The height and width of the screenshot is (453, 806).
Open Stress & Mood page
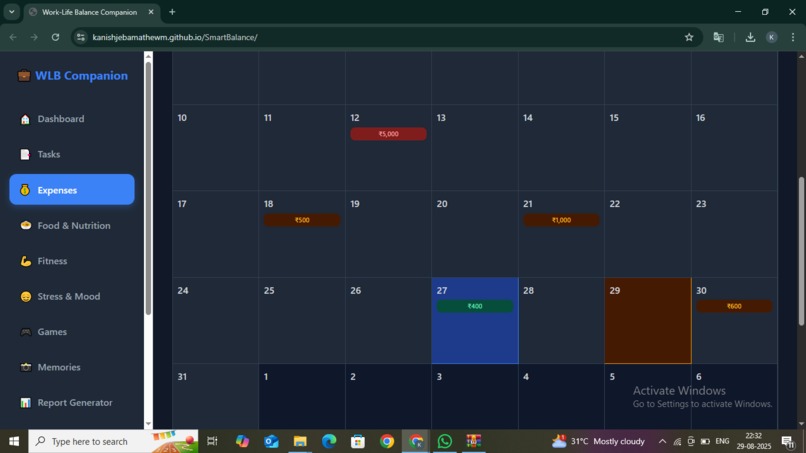tap(72, 296)
